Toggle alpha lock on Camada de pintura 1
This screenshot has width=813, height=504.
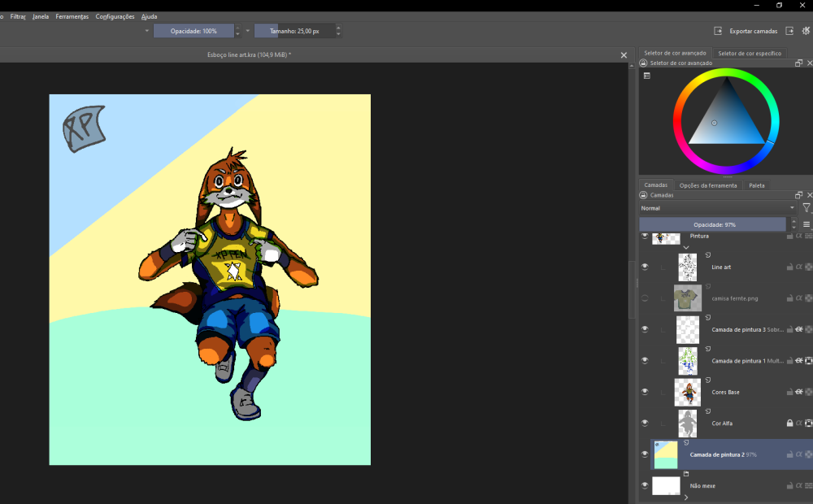coord(808,361)
